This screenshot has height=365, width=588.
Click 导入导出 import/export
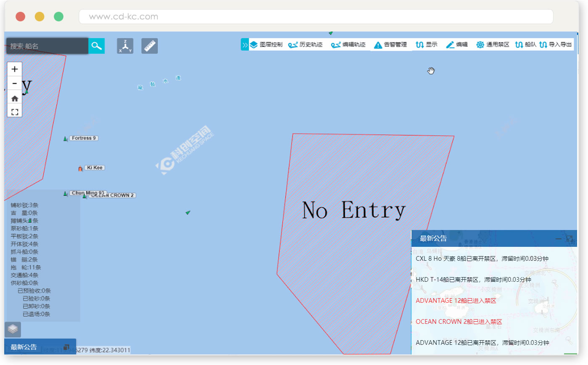click(556, 45)
